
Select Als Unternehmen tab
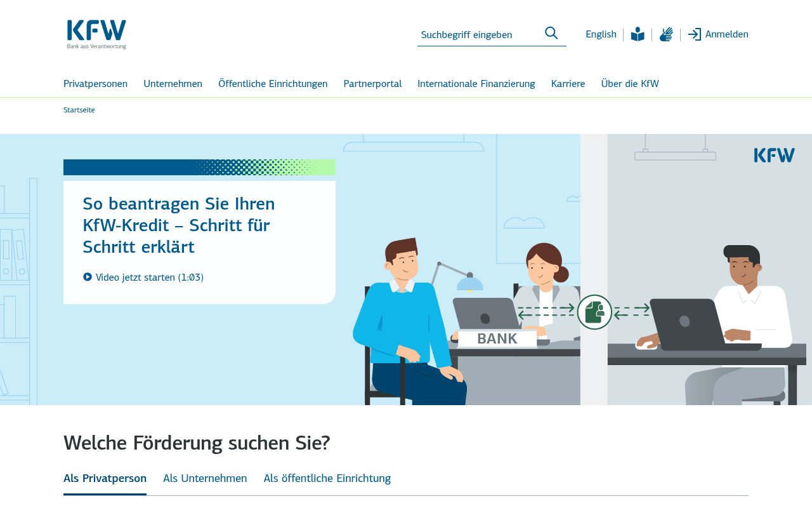(205, 478)
